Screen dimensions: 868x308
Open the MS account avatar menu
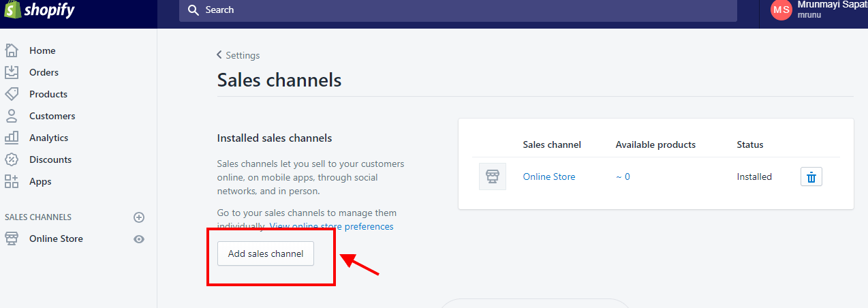pos(781,10)
